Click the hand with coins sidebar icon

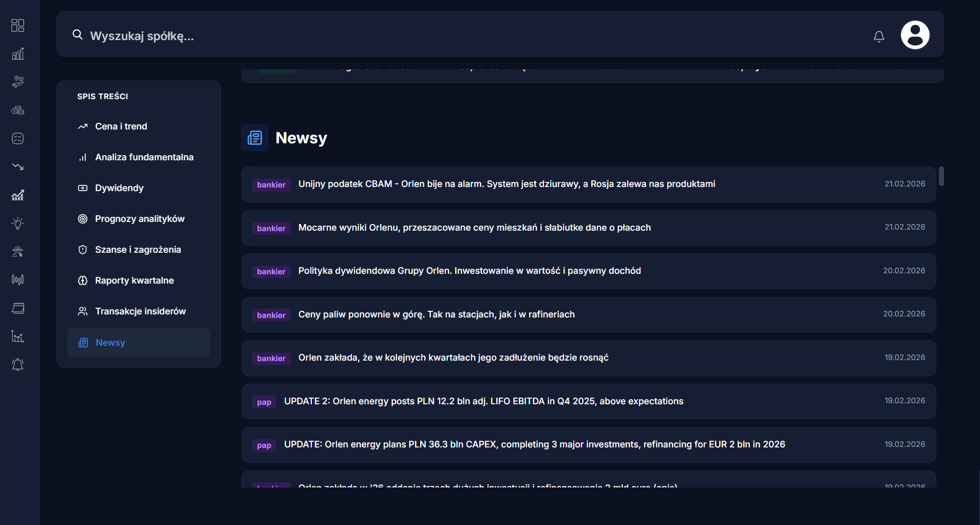[x=18, y=82]
